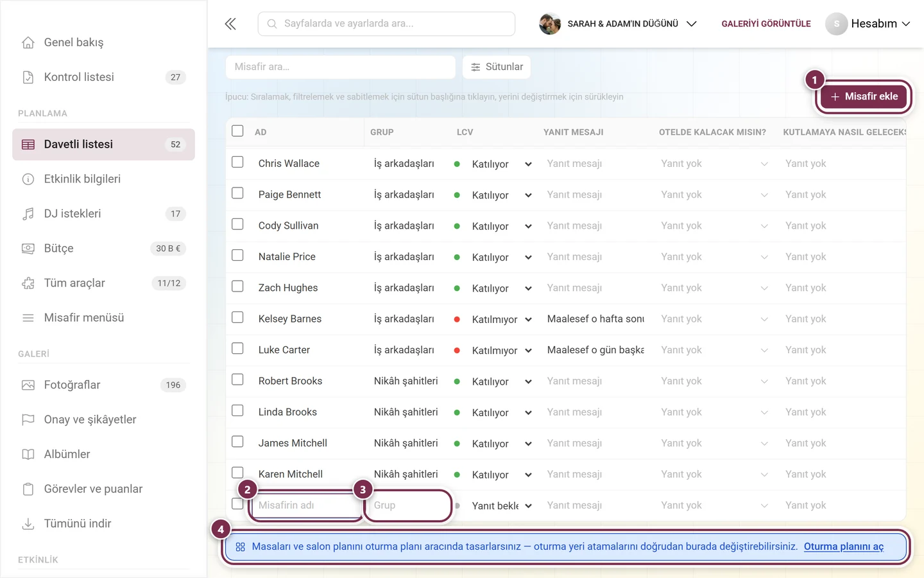
Task: Click the Galeriyi Görüntüle link
Action: coord(766,24)
